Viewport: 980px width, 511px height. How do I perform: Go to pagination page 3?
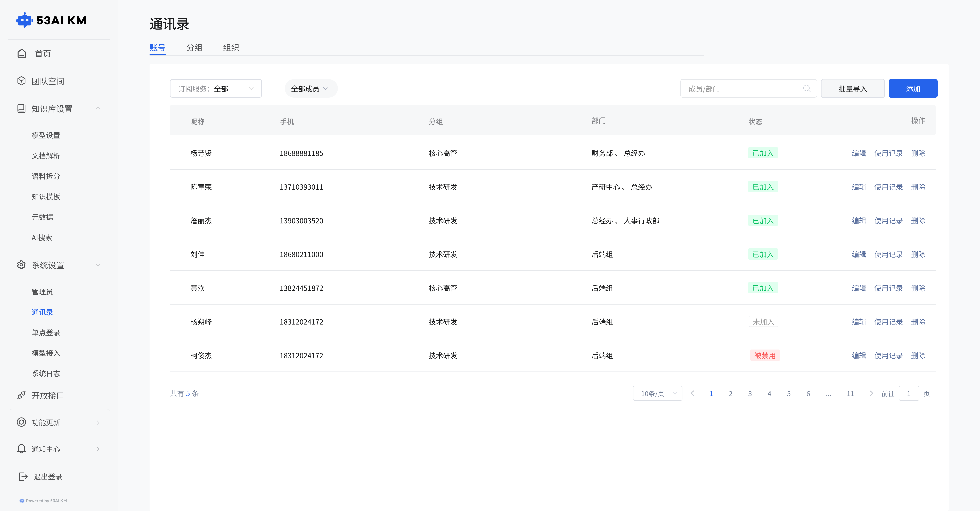tap(749, 393)
